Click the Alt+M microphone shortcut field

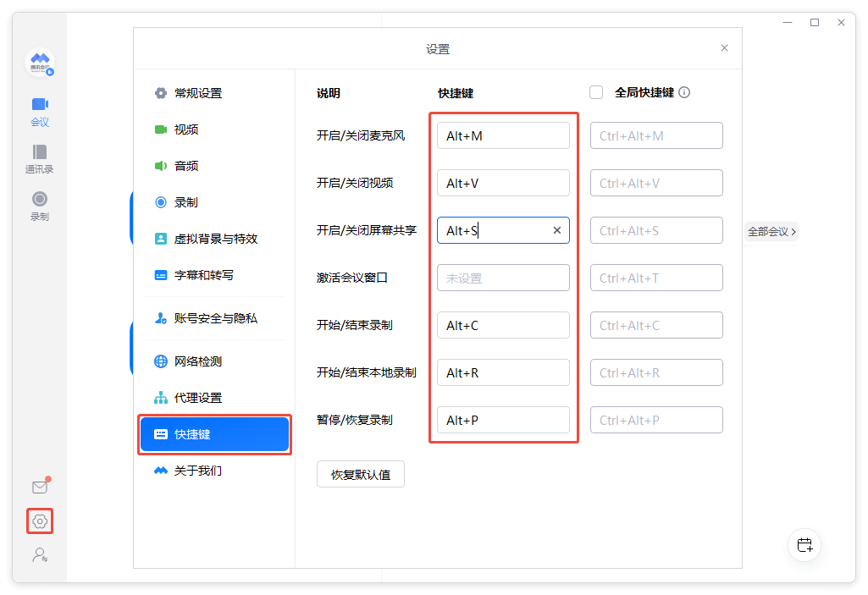pos(503,135)
